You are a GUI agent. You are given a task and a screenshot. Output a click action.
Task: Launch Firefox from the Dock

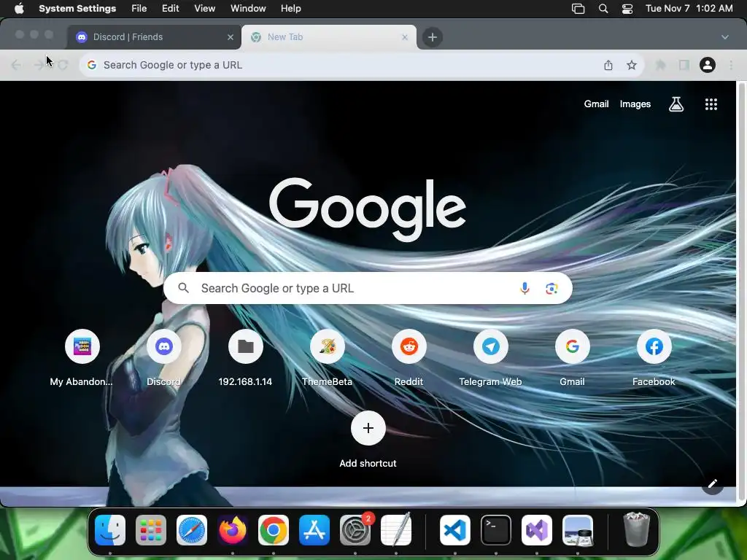click(233, 529)
